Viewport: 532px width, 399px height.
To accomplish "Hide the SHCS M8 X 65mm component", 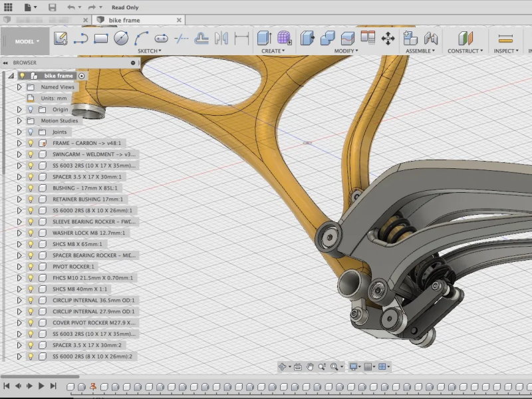I will tap(31, 244).
